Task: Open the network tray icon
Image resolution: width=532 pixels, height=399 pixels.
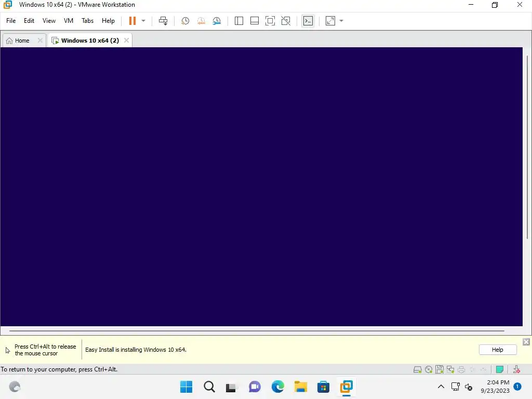Action: tap(455, 387)
